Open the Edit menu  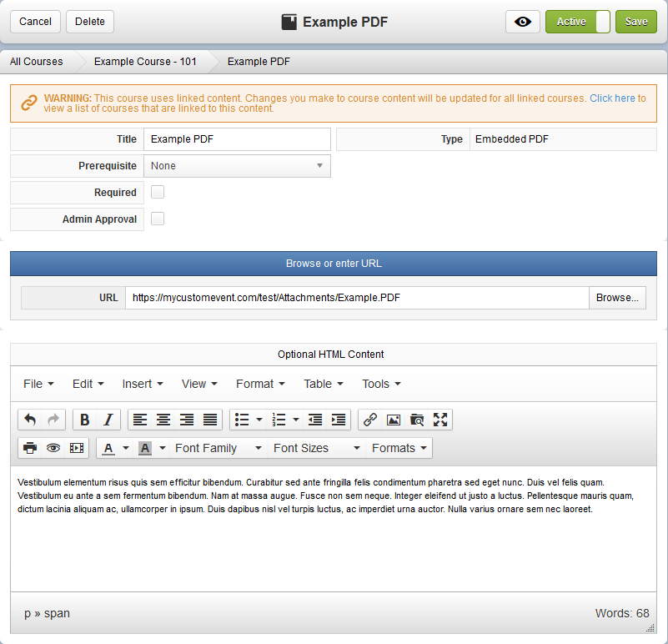(x=88, y=384)
